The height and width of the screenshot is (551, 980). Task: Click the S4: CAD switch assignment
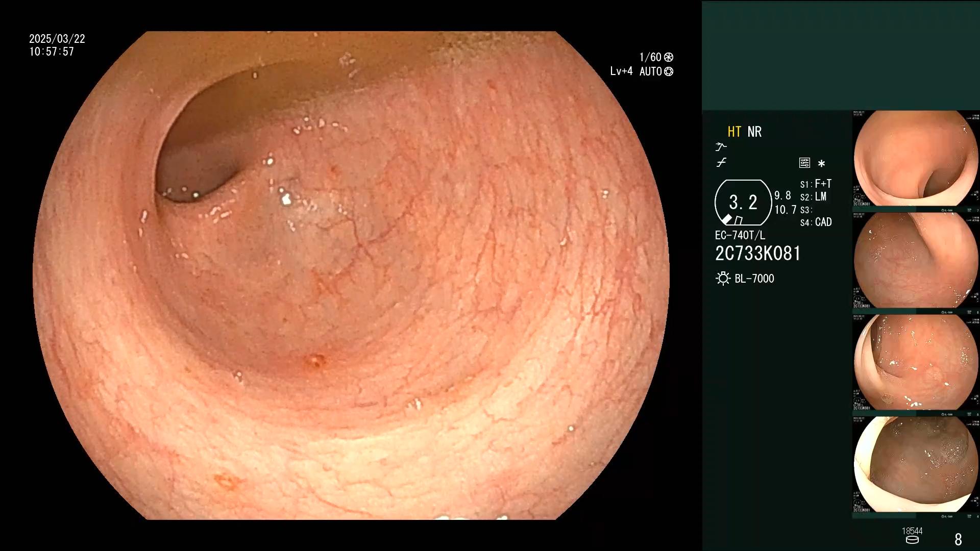(816, 222)
